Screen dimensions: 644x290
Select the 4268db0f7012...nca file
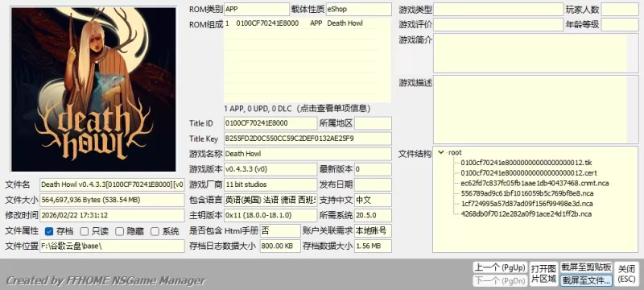526,214
